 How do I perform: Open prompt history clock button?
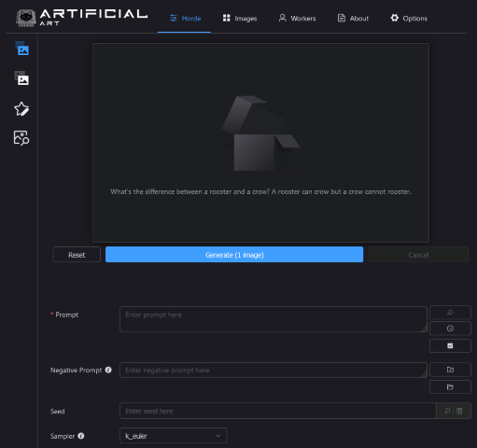pyautogui.click(x=450, y=329)
